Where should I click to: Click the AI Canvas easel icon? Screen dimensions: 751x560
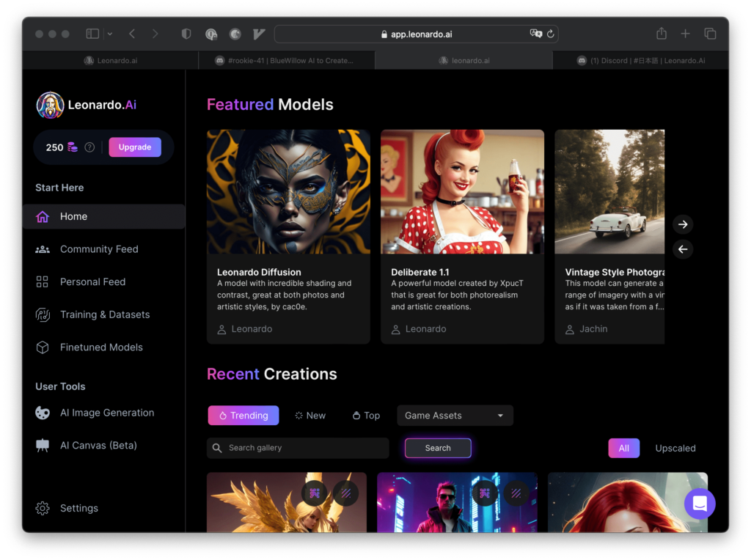pyautogui.click(x=43, y=445)
